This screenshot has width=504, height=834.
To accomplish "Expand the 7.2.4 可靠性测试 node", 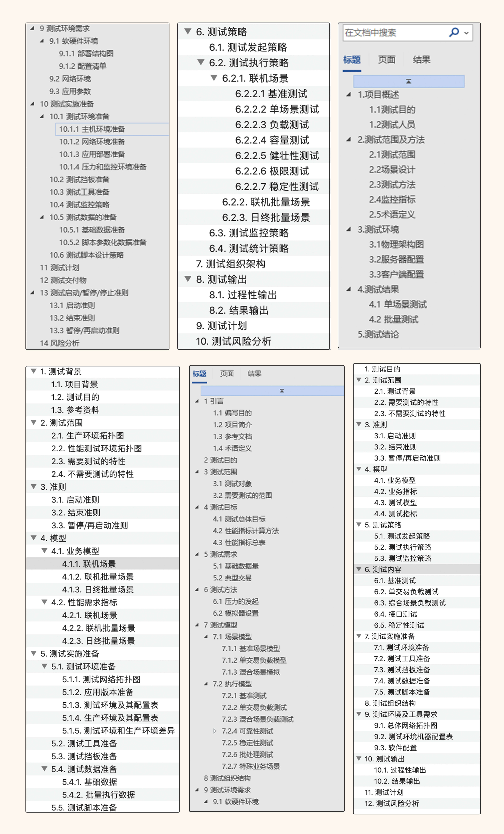I will coord(215,731).
